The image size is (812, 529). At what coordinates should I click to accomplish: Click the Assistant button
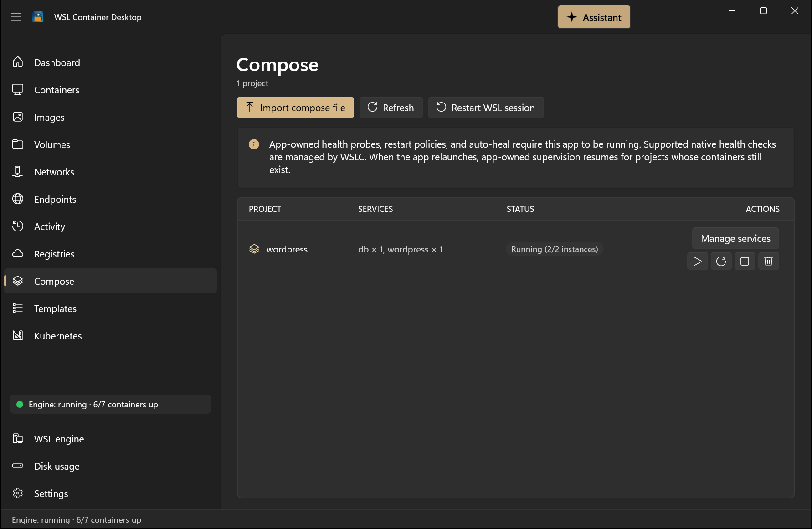pyautogui.click(x=594, y=17)
